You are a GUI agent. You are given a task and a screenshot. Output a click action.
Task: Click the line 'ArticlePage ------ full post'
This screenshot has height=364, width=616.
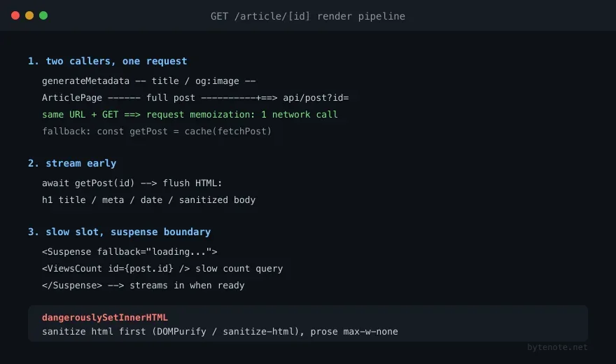point(195,97)
